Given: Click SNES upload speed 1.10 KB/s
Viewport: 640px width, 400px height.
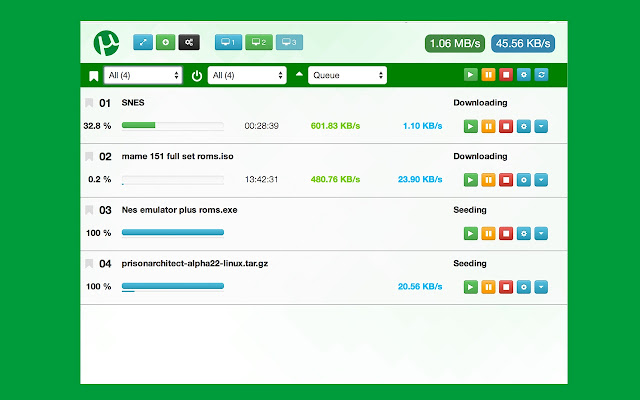Looking at the screenshot, I should pyautogui.click(x=422, y=126).
